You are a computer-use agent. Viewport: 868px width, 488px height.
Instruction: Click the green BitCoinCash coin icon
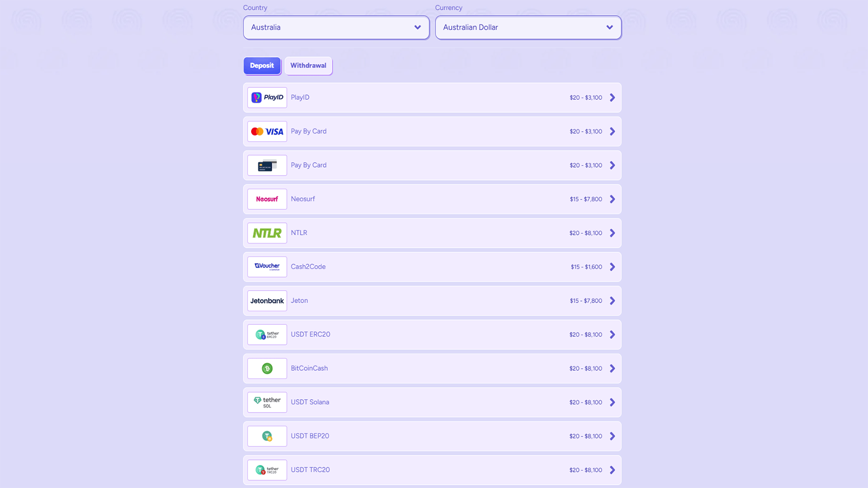pos(267,369)
